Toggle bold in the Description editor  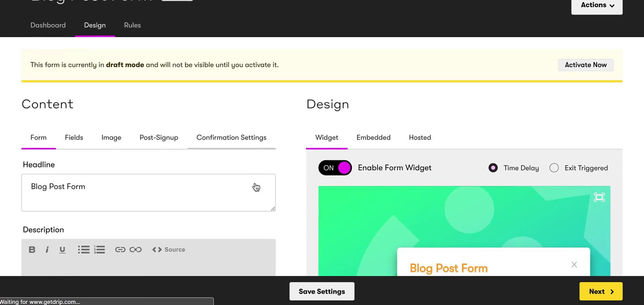[32, 250]
